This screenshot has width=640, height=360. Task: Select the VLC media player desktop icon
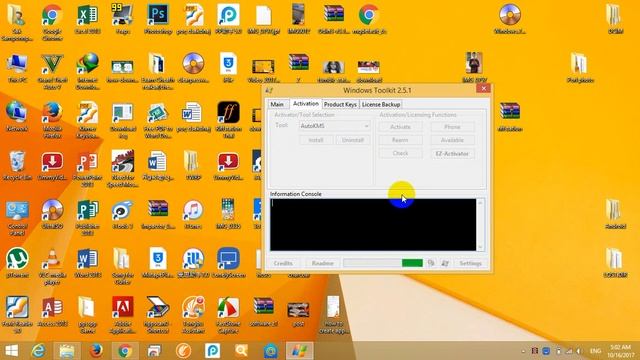click(x=52, y=266)
